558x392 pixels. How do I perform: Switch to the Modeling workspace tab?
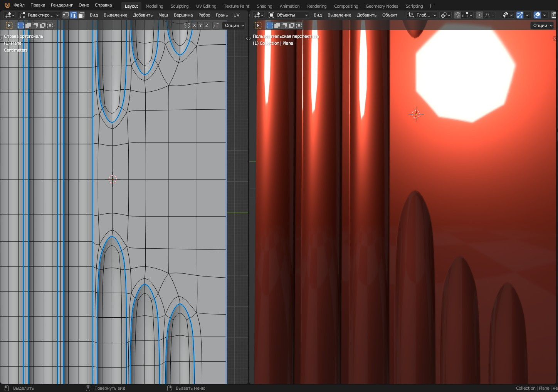coord(154,6)
